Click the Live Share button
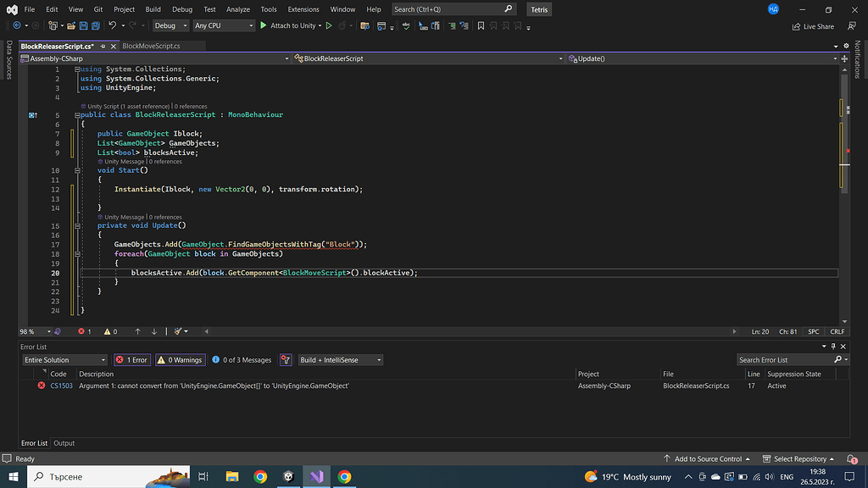 pos(813,26)
